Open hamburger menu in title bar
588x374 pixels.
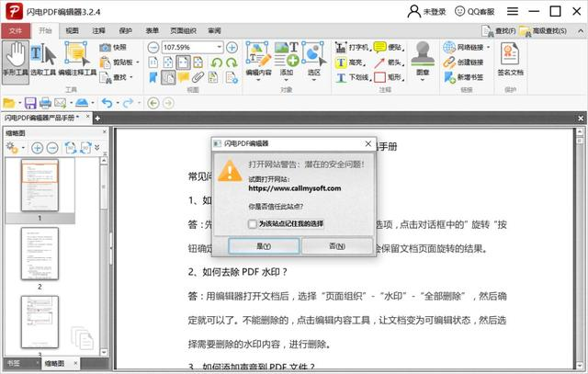513,12
